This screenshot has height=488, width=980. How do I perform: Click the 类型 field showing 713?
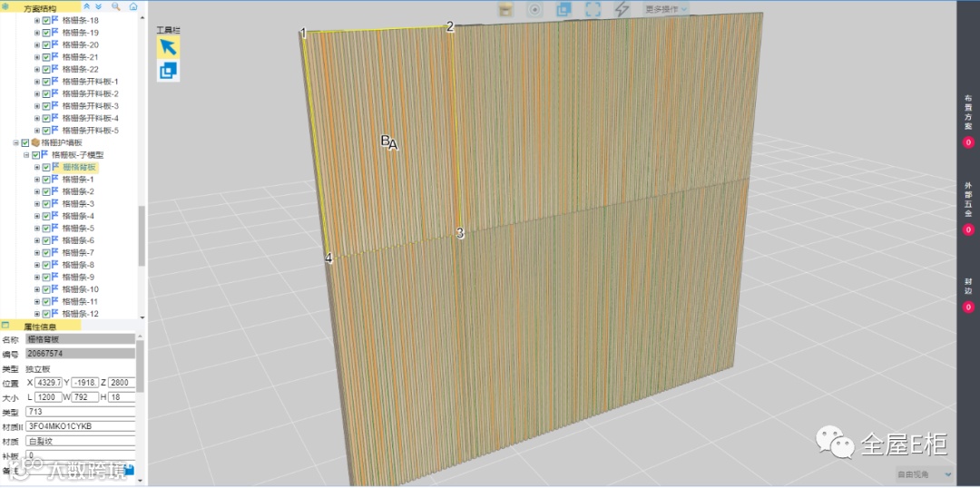tap(80, 413)
